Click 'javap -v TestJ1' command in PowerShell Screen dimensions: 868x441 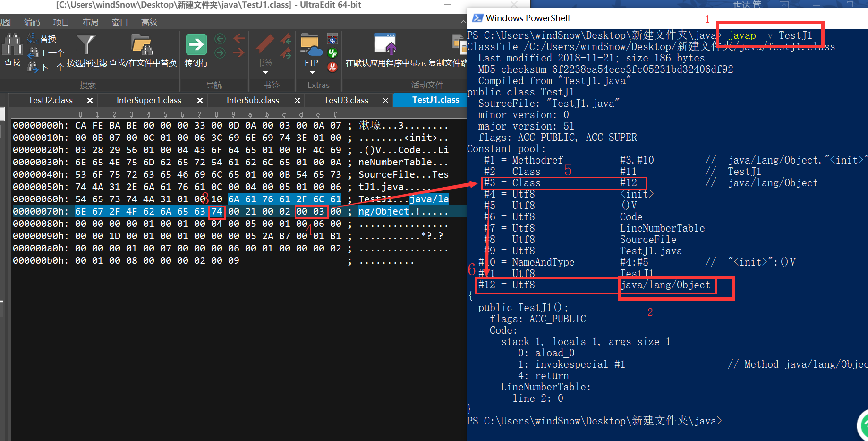point(770,35)
